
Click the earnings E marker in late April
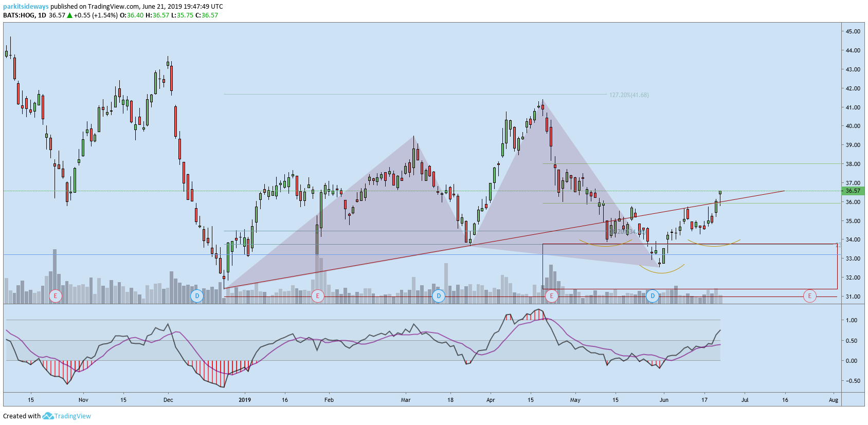point(551,296)
